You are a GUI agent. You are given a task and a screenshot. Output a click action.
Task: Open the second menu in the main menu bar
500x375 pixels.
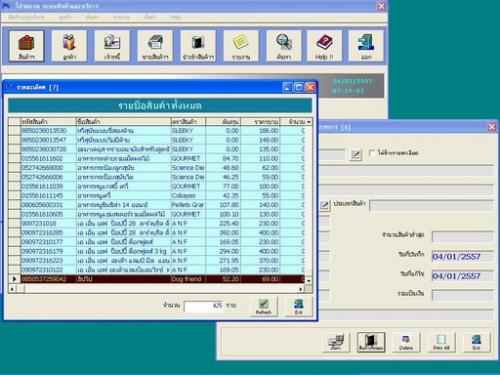65,17
